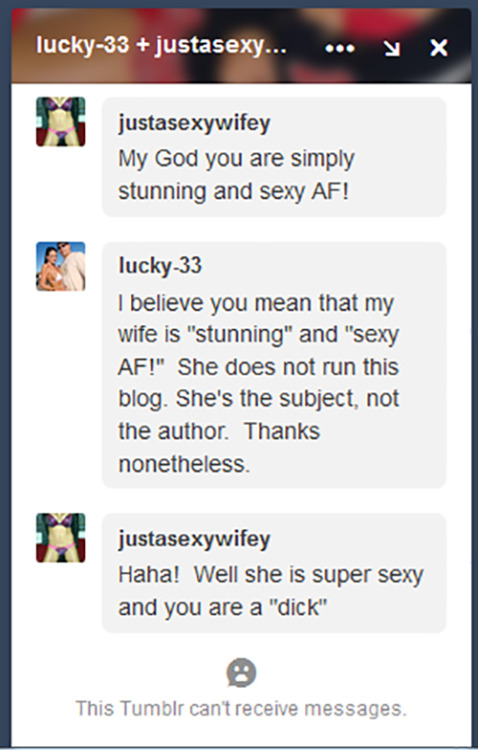Click the conversation title lucky-33 + justasexy…
478x750 pixels.
pyautogui.click(x=161, y=46)
